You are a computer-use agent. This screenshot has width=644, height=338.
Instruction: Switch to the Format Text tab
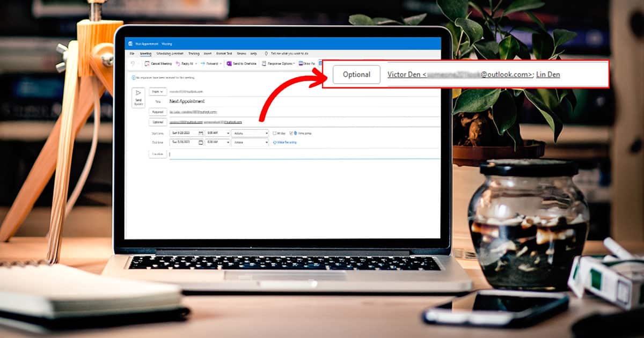click(x=224, y=54)
